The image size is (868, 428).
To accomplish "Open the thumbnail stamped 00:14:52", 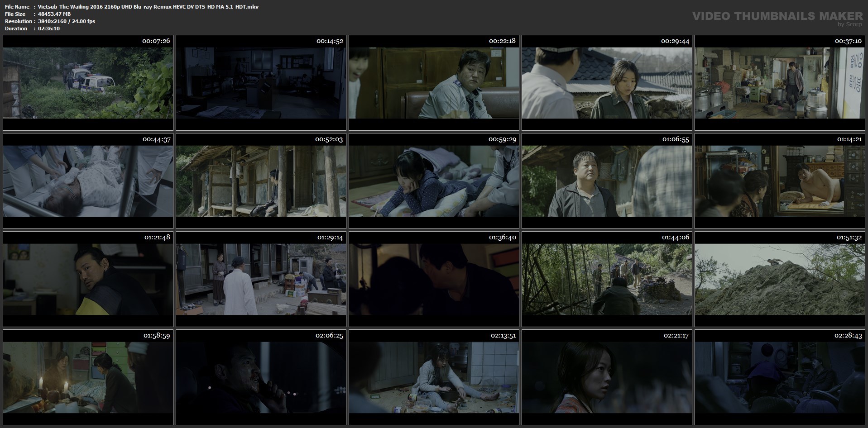I will tap(261, 83).
